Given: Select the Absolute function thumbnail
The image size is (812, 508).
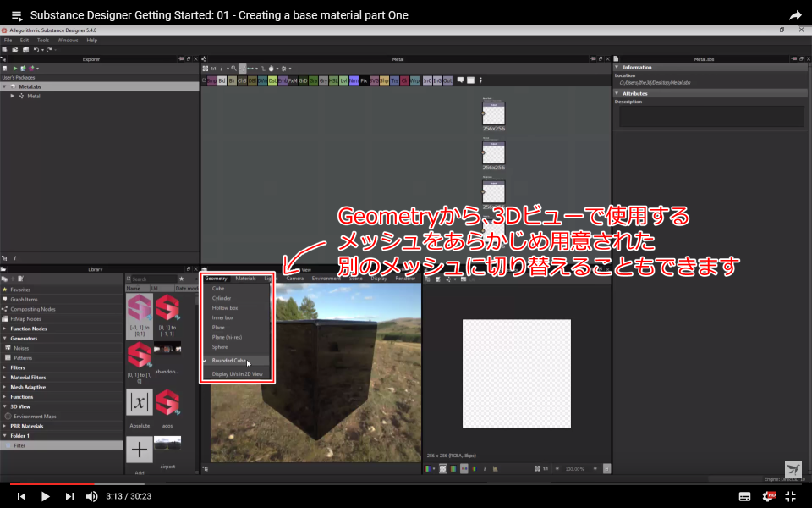Looking at the screenshot, I should click(140, 402).
